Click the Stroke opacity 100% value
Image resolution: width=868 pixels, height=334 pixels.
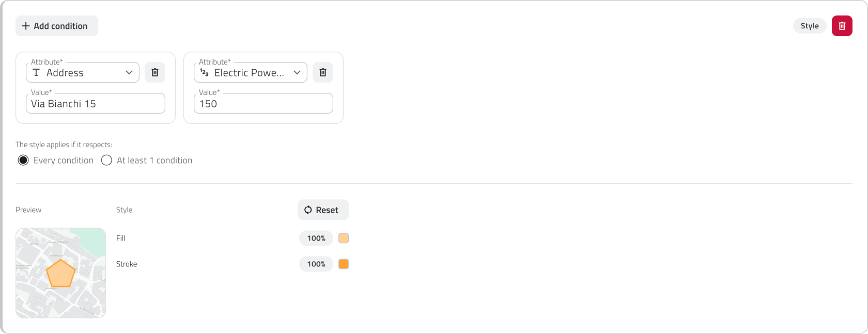point(316,264)
